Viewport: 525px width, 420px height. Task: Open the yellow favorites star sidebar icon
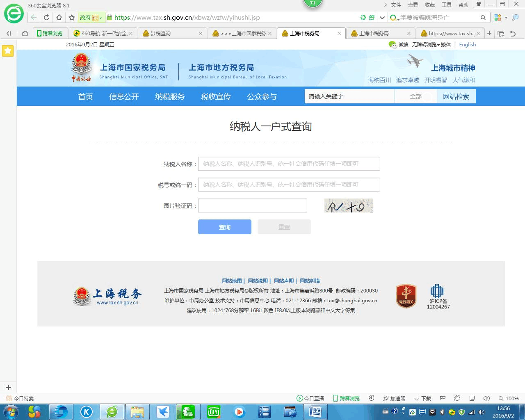(8, 51)
